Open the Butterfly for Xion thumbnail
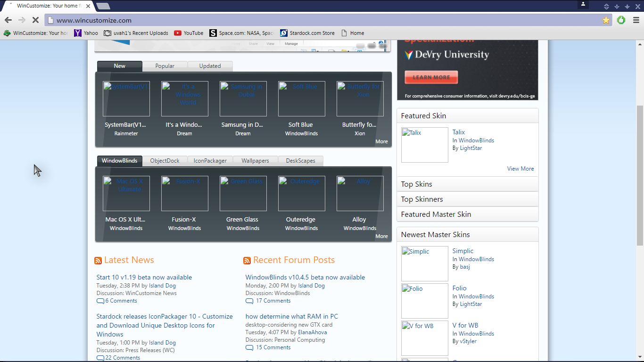Image resolution: width=644 pixels, height=362 pixels. click(x=360, y=99)
